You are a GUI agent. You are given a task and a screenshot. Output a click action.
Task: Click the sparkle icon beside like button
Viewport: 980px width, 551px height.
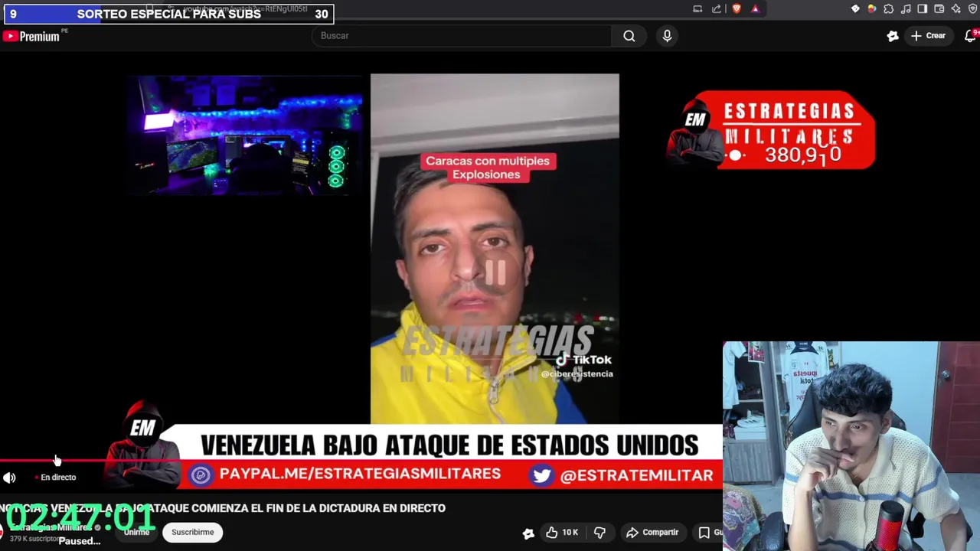[x=528, y=533]
